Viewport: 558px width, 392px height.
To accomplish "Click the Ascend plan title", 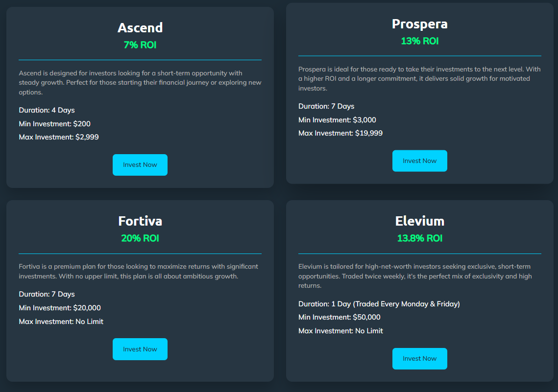I will pos(140,28).
